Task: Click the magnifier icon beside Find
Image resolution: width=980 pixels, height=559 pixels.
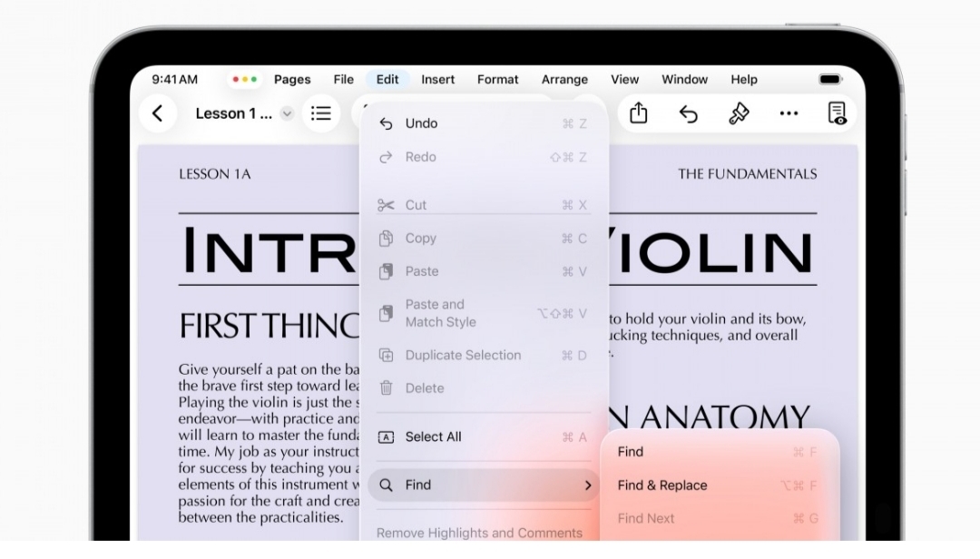Action: tap(387, 485)
